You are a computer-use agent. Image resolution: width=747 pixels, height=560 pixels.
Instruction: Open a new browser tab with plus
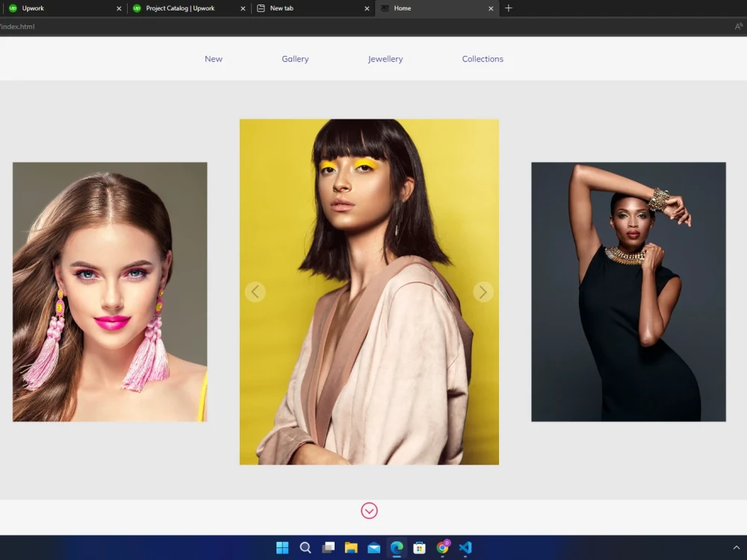(508, 8)
